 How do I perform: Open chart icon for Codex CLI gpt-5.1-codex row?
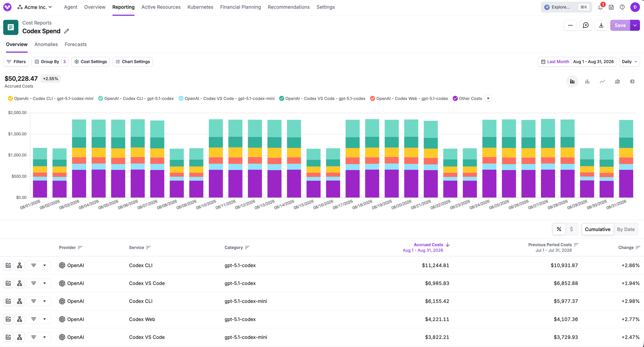[8, 265]
